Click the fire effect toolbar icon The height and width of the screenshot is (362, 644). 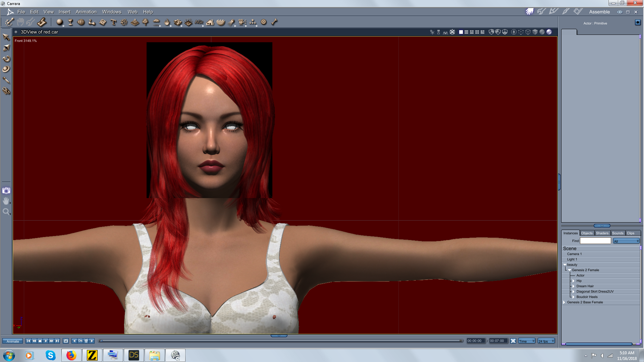pyautogui.click(x=167, y=22)
